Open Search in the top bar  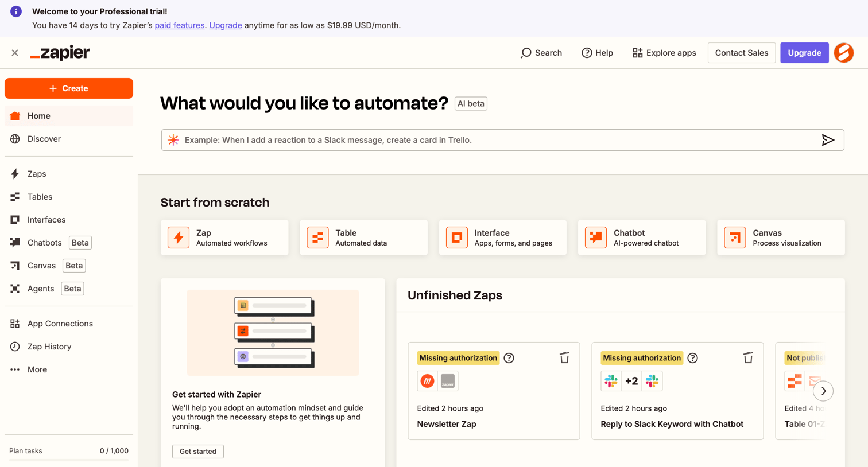tap(541, 53)
